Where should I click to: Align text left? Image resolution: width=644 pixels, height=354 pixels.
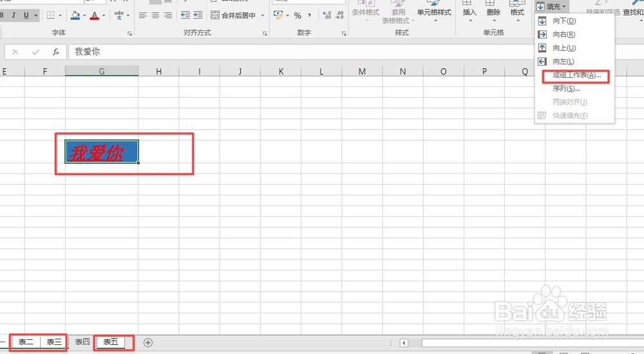tap(142, 15)
